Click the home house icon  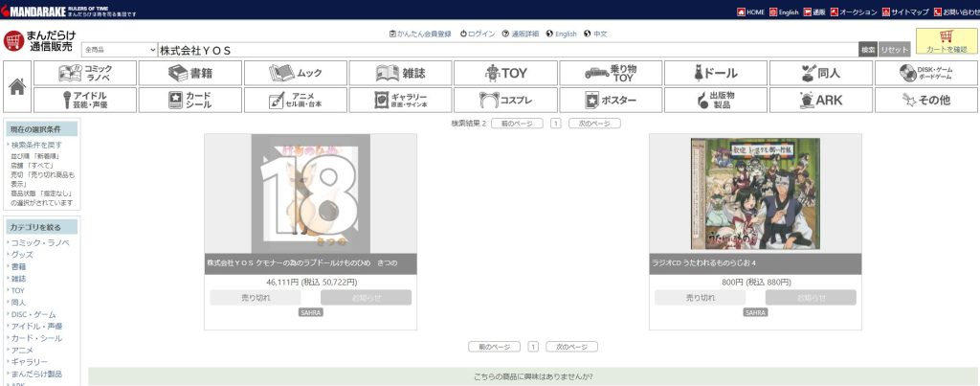[x=17, y=86]
